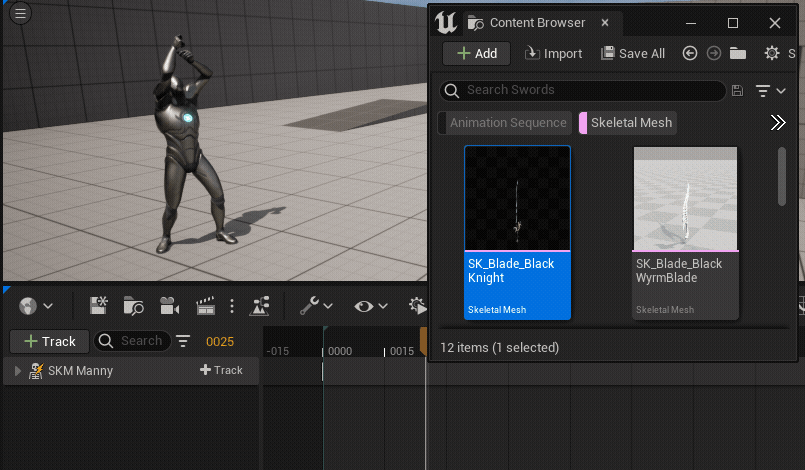The width and height of the screenshot is (805, 470).
Task: Click the Render Movie clapperboard icon
Action: pyautogui.click(x=205, y=306)
